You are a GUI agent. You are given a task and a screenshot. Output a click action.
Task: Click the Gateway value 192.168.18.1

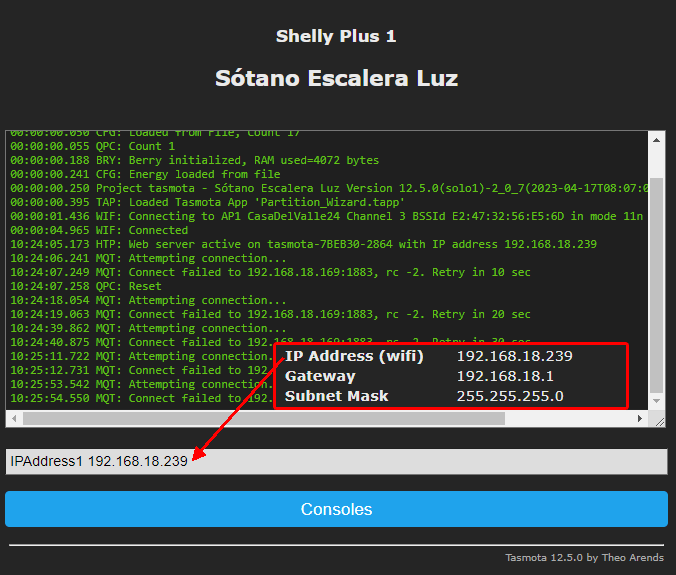pos(505,376)
